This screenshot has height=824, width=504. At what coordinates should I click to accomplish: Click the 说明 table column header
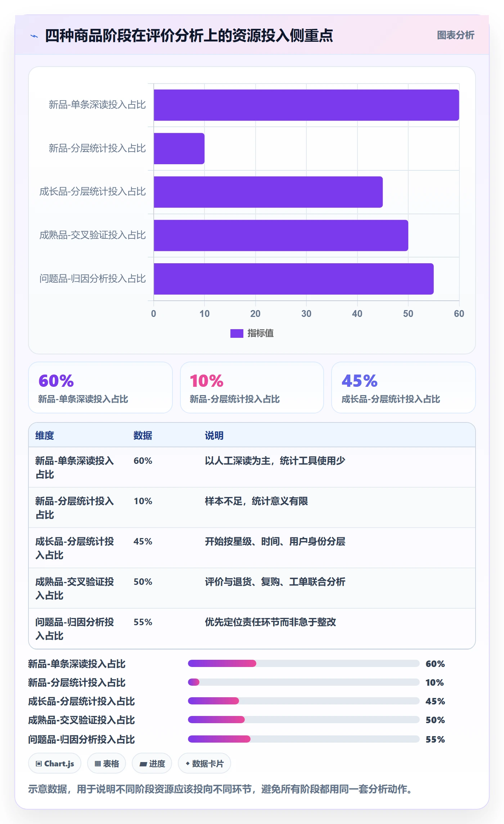[214, 435]
